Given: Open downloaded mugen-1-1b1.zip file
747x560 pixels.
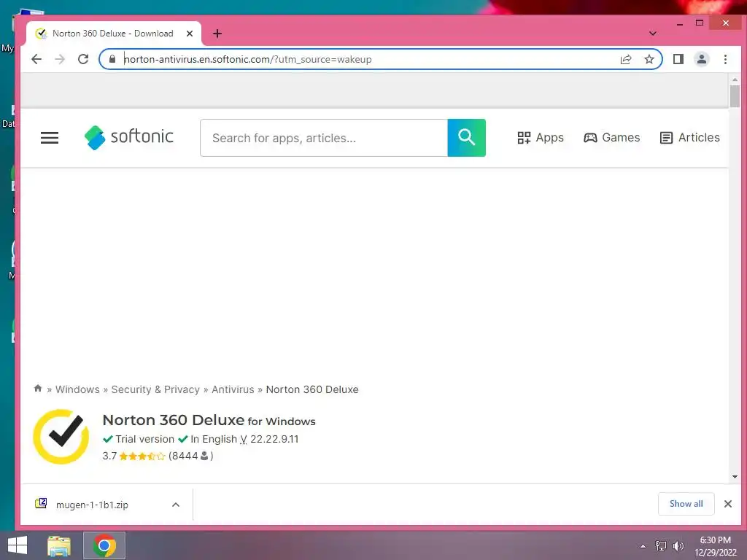Looking at the screenshot, I should click(x=92, y=505).
